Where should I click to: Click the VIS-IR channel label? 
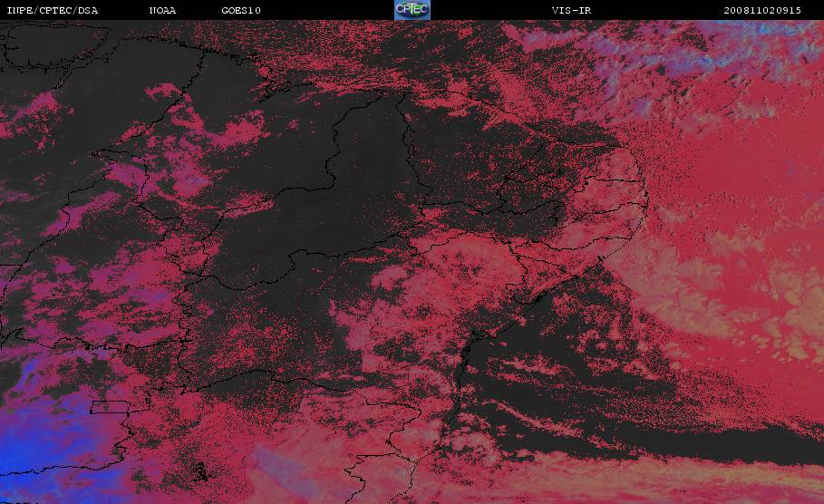(571, 11)
